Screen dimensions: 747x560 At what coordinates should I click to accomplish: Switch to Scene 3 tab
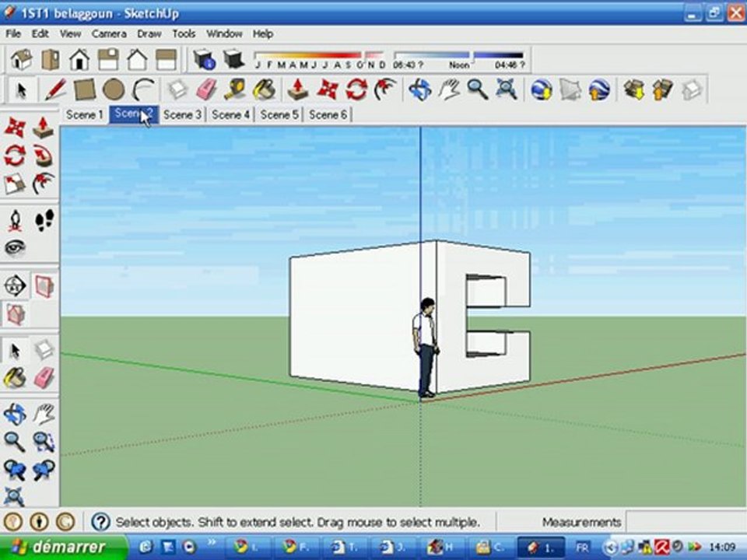(x=182, y=115)
